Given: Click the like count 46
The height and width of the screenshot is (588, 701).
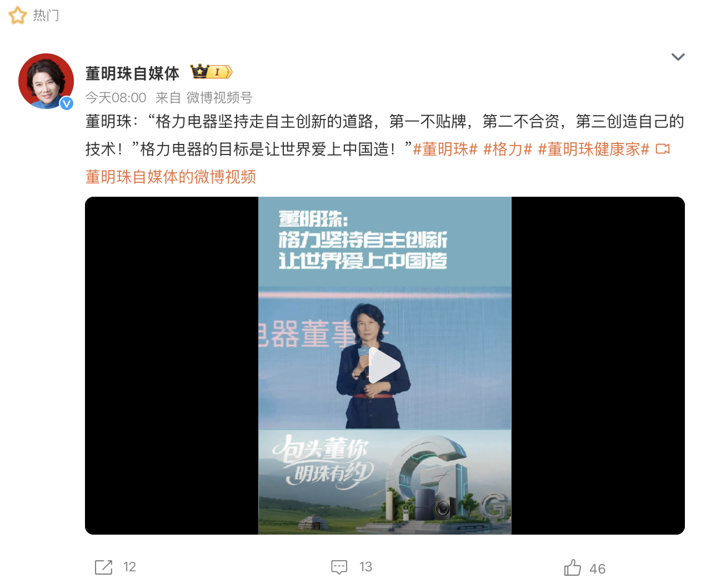Looking at the screenshot, I should pyautogui.click(x=598, y=569).
